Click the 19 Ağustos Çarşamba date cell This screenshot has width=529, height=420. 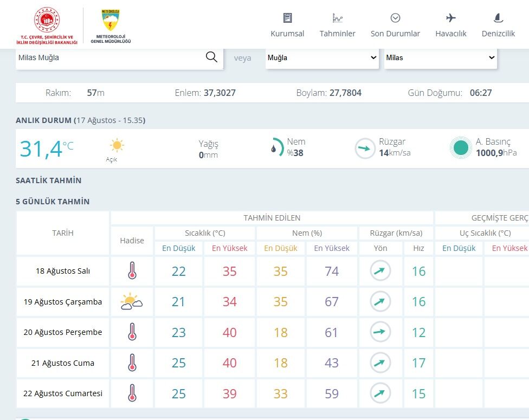click(x=63, y=302)
